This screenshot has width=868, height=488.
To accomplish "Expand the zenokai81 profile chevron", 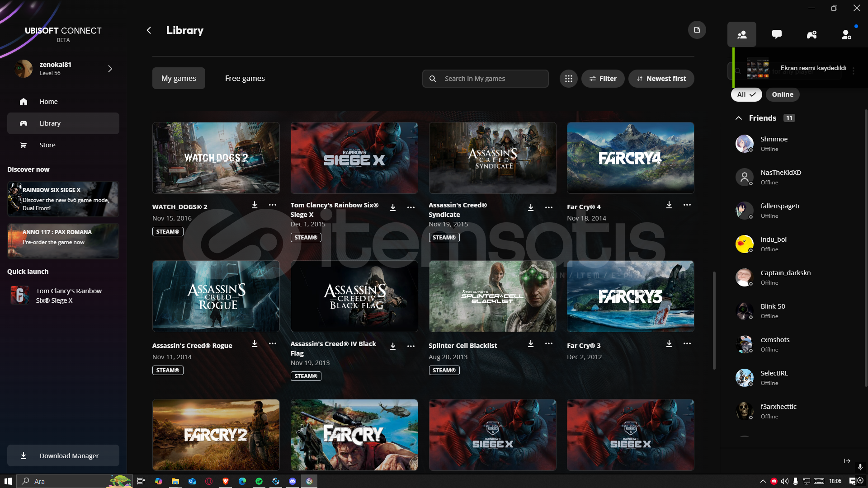I will pos(110,69).
